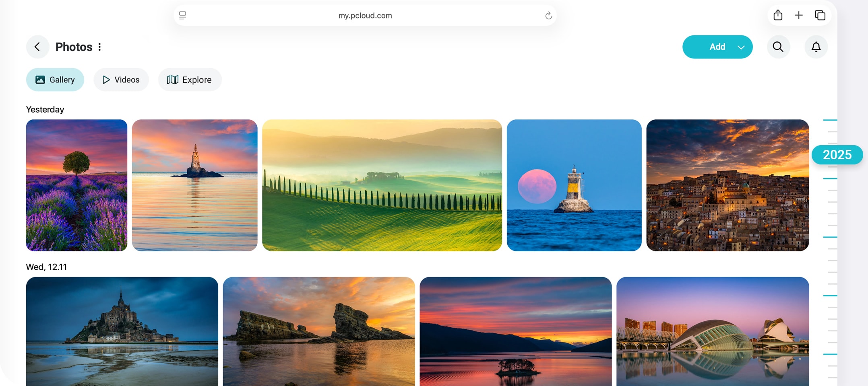Click the back arrow next to Photos
The height and width of the screenshot is (386, 868).
(x=37, y=47)
